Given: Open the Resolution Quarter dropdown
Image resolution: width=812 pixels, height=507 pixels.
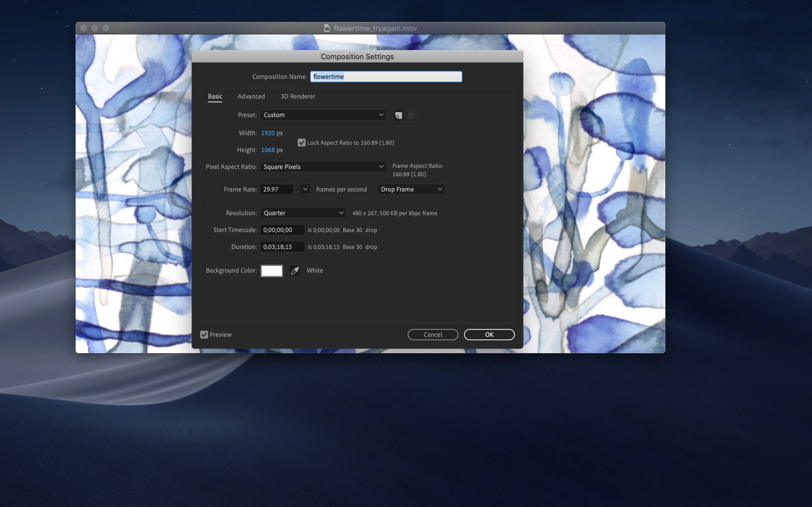Looking at the screenshot, I should (x=303, y=213).
